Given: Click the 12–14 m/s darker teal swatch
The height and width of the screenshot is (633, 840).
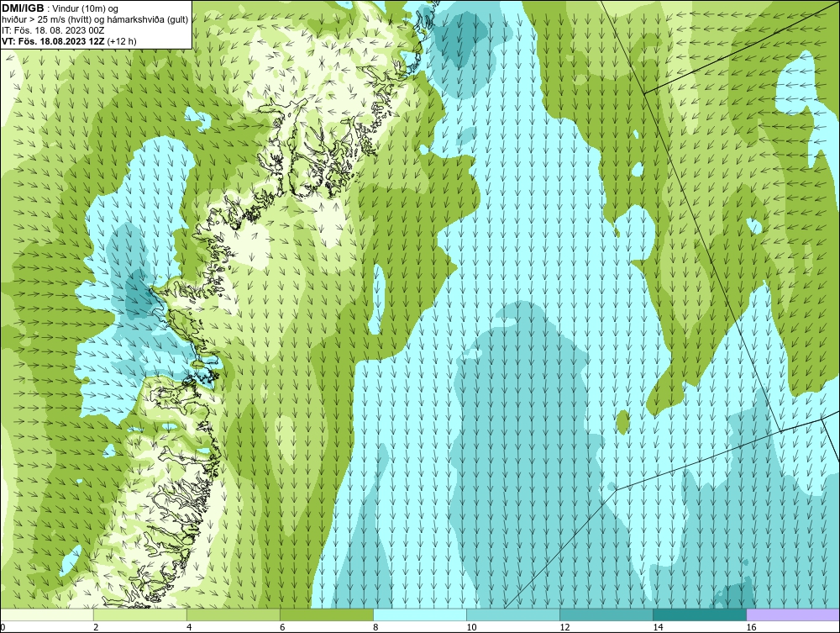Looking at the screenshot, I should coord(606,615).
